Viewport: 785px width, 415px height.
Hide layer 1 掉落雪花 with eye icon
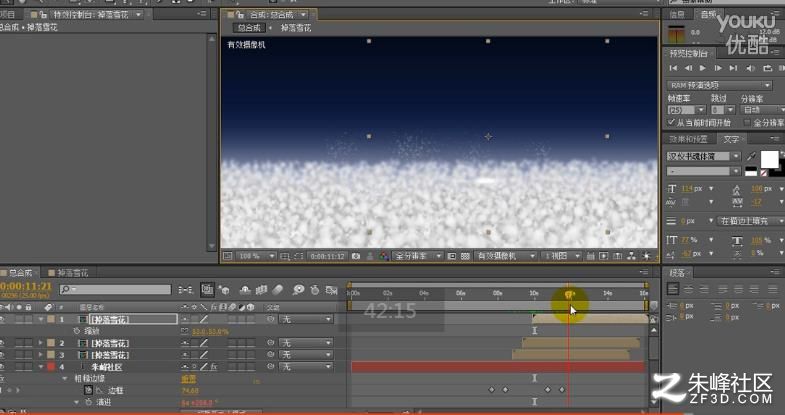coord(3,319)
